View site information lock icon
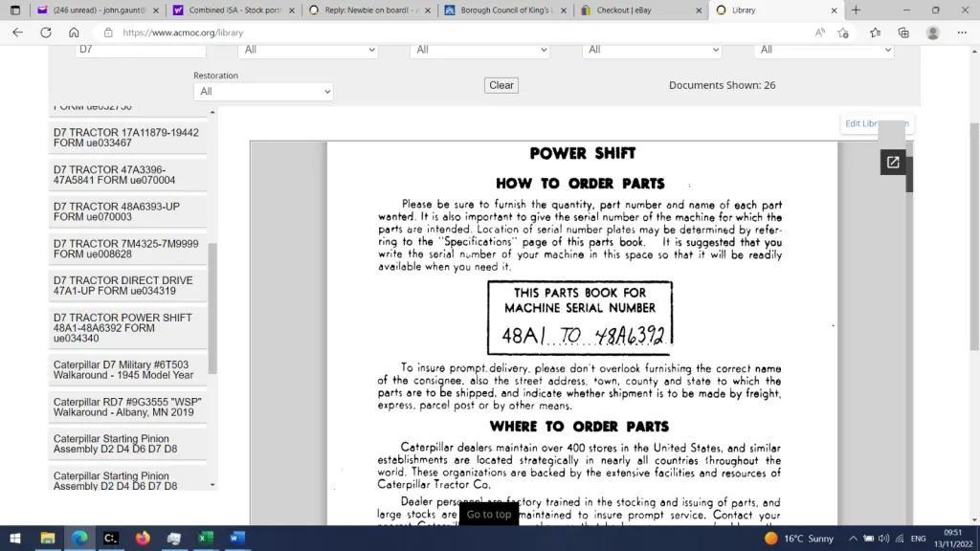The image size is (980, 551). pyautogui.click(x=108, y=33)
